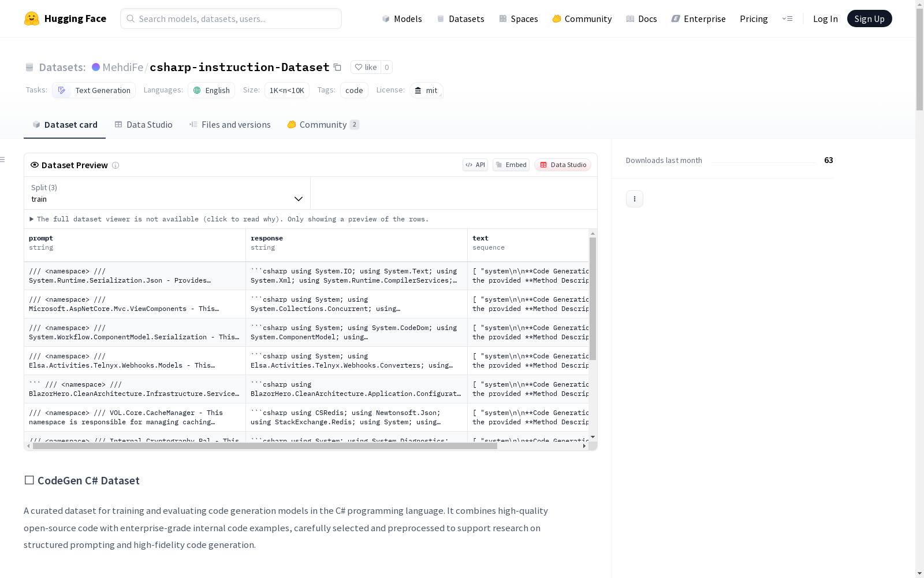Click the Text Generation task tag

(94, 90)
